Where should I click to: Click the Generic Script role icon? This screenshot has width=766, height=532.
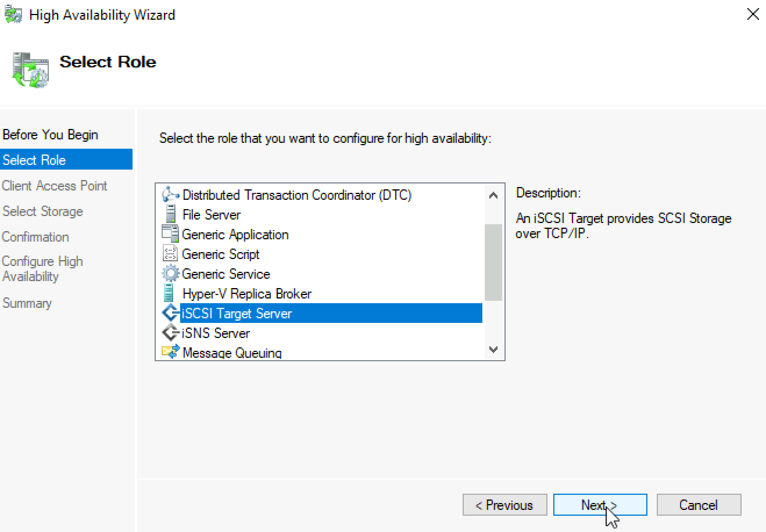170,254
